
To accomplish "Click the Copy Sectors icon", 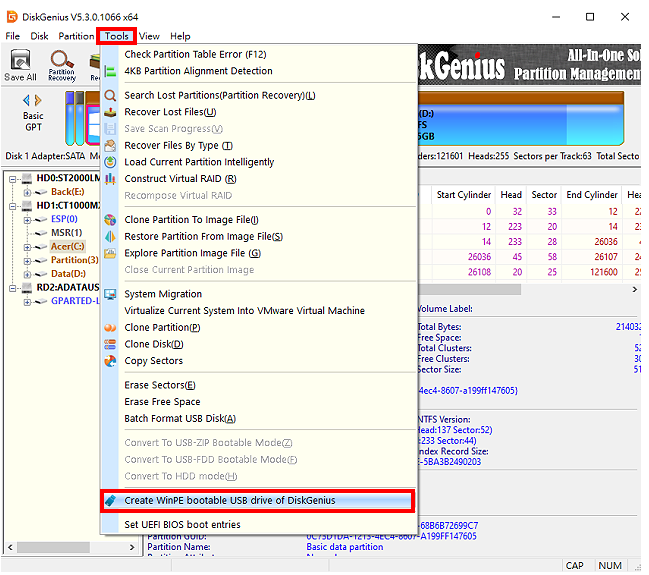I will [110, 361].
